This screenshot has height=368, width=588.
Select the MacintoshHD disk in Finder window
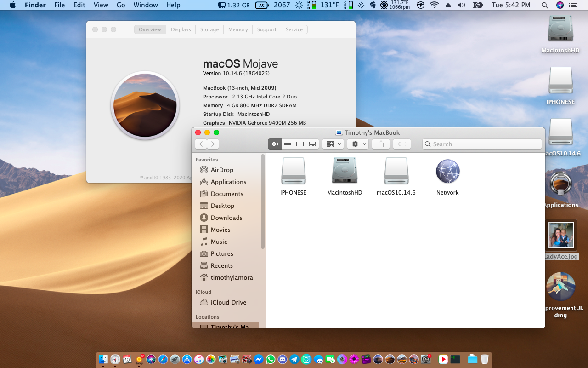tap(345, 177)
